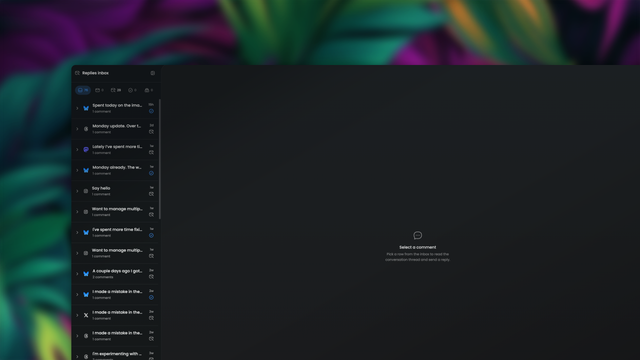Screen dimensions: 640x360
Task: Open the 'Monday update. Over t...' comment row
Action: pos(116,129)
